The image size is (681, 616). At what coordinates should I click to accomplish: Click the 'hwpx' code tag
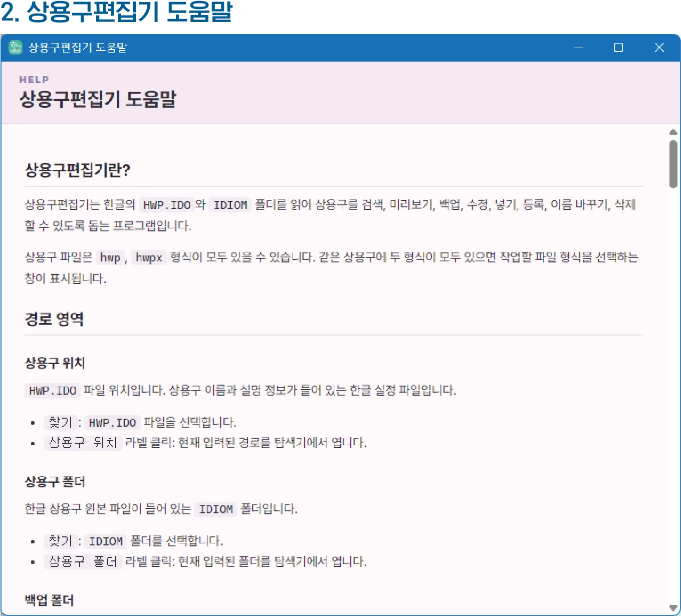point(149,257)
